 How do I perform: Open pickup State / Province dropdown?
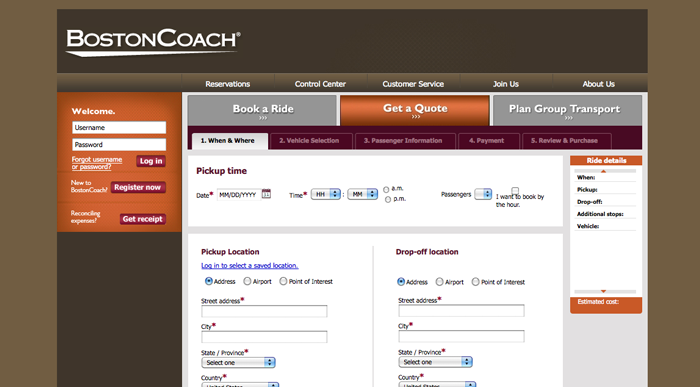point(238,362)
